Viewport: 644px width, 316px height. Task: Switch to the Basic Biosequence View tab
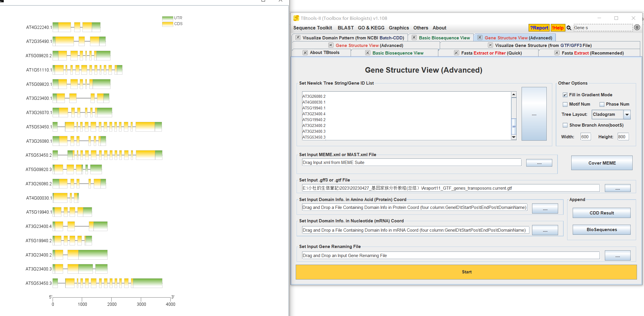(444, 38)
